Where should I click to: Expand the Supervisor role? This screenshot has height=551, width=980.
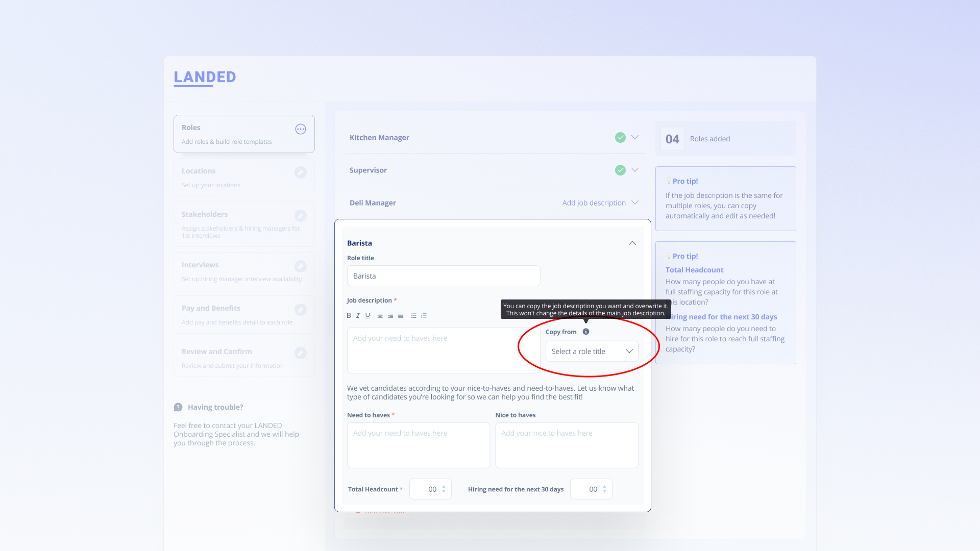(x=635, y=170)
